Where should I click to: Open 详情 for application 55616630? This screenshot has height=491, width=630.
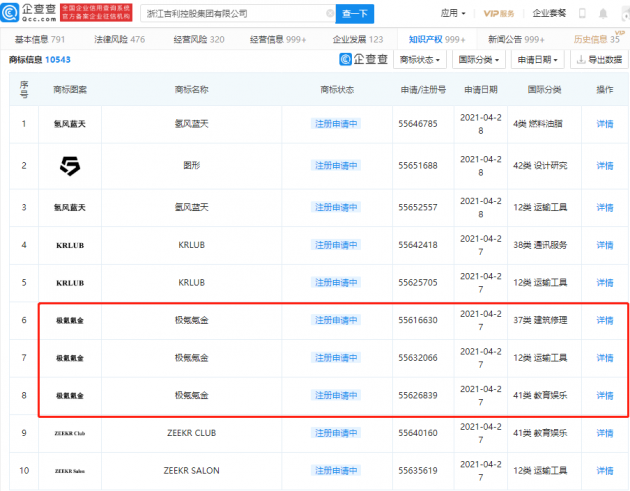[604, 320]
